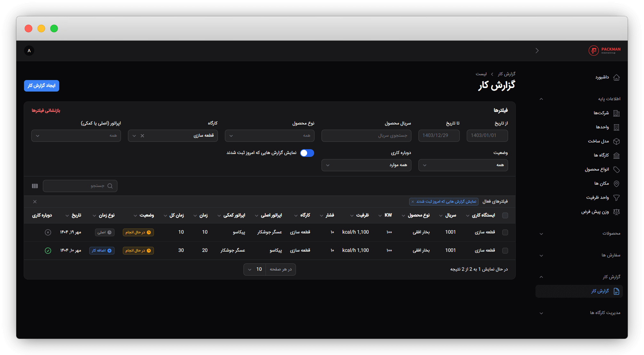Open داشبورد via the home icon

point(616,77)
